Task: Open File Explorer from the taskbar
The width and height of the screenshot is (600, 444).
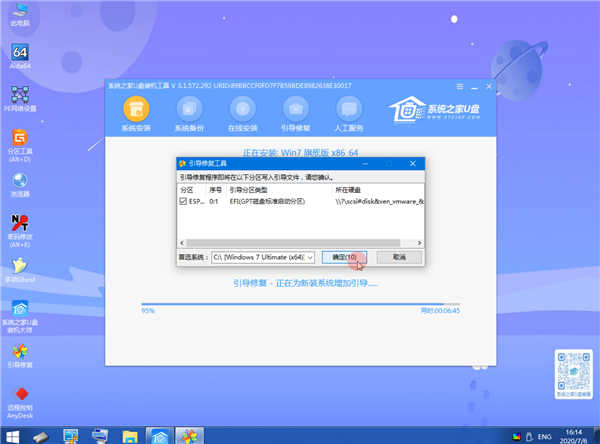Action: 130,436
